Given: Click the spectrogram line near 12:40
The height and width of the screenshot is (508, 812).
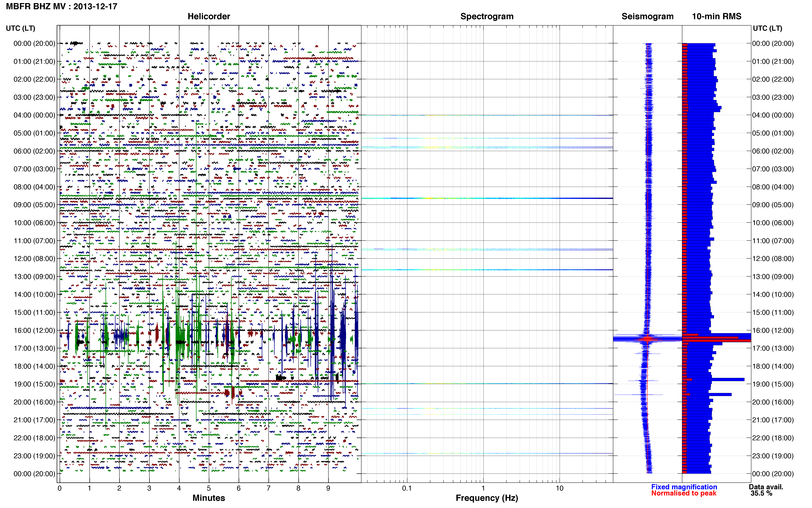Looking at the screenshot, I should click(487, 270).
